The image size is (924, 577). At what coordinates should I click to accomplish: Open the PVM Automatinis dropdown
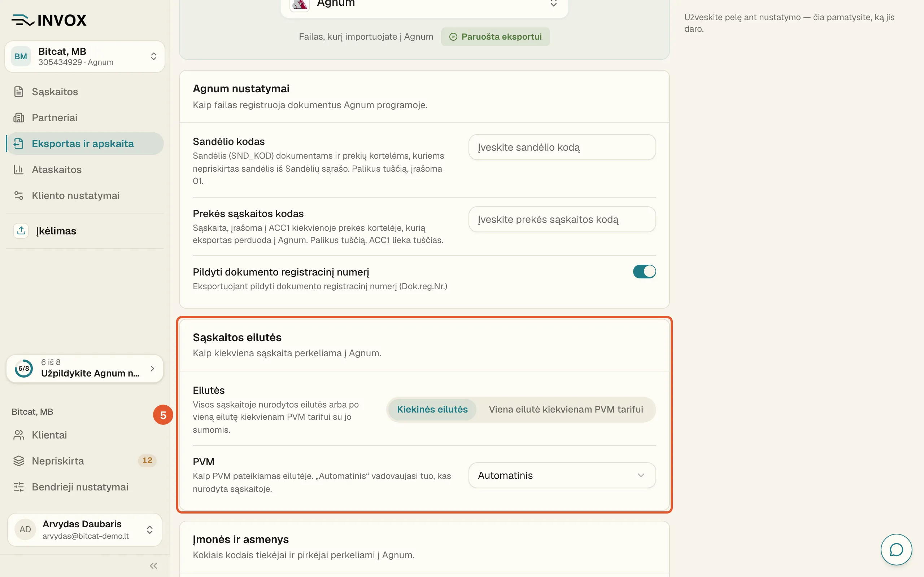(x=562, y=476)
